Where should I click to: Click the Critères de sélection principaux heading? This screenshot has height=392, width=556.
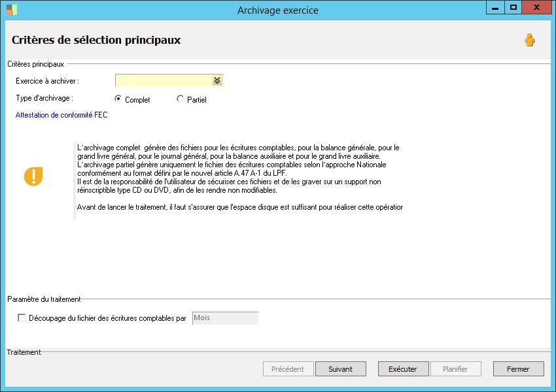pos(96,40)
